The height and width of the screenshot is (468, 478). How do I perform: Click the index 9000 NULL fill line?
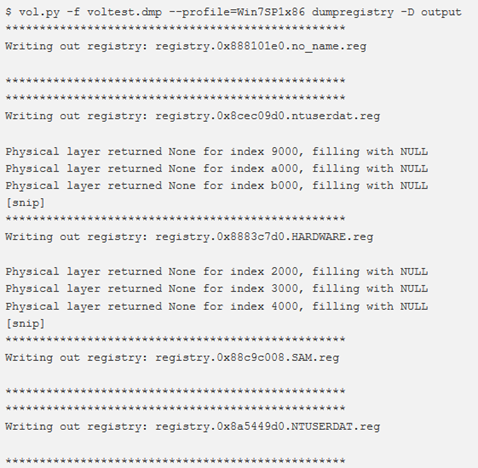pyautogui.click(x=217, y=152)
